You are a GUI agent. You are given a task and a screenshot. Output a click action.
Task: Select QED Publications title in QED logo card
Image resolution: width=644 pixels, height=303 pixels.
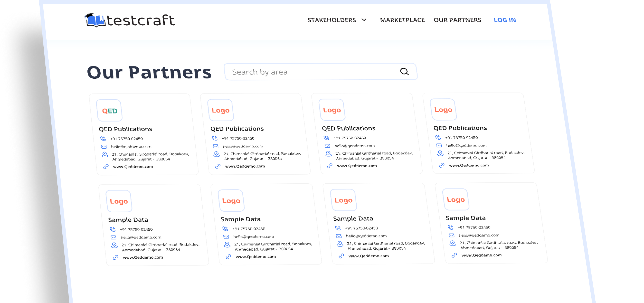(125, 129)
